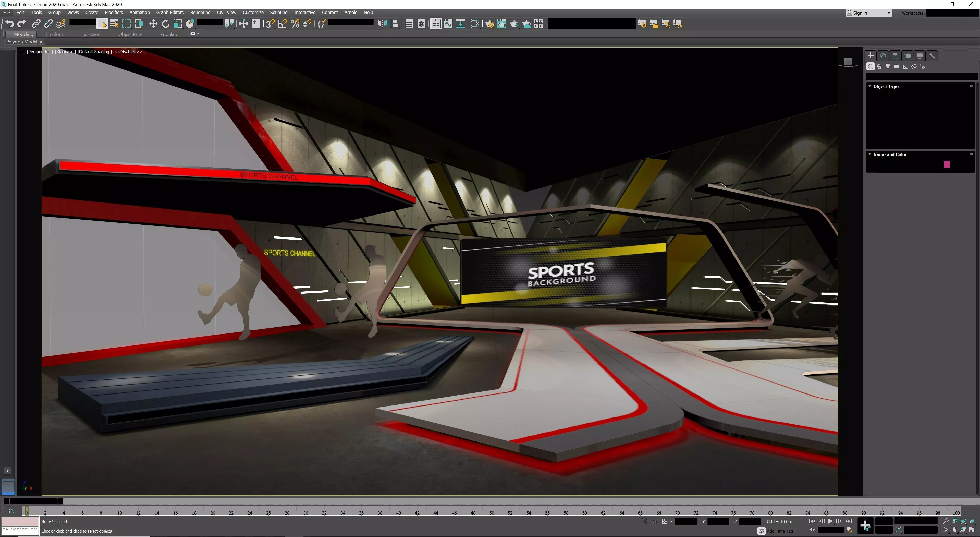Click the pink object color swatch
The image size is (980, 537).
[x=947, y=164]
